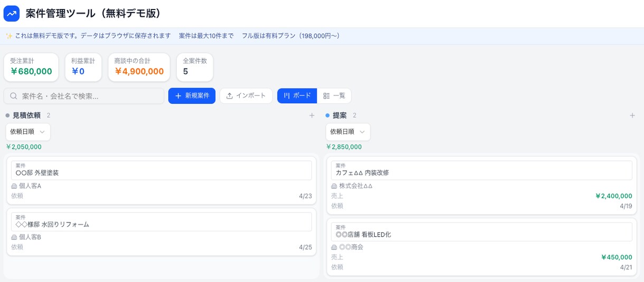Click the 見積依頼 column heading
Viewport: 644px width, 282px height.
tap(26, 115)
